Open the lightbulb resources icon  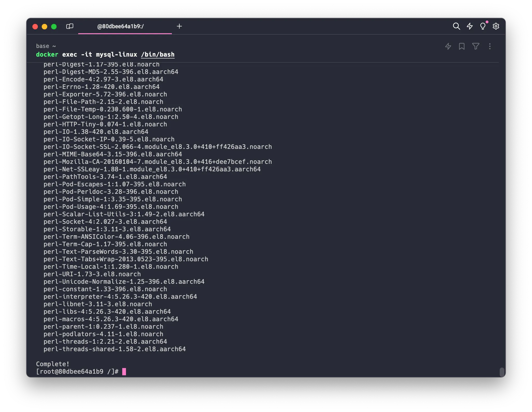pos(483,26)
